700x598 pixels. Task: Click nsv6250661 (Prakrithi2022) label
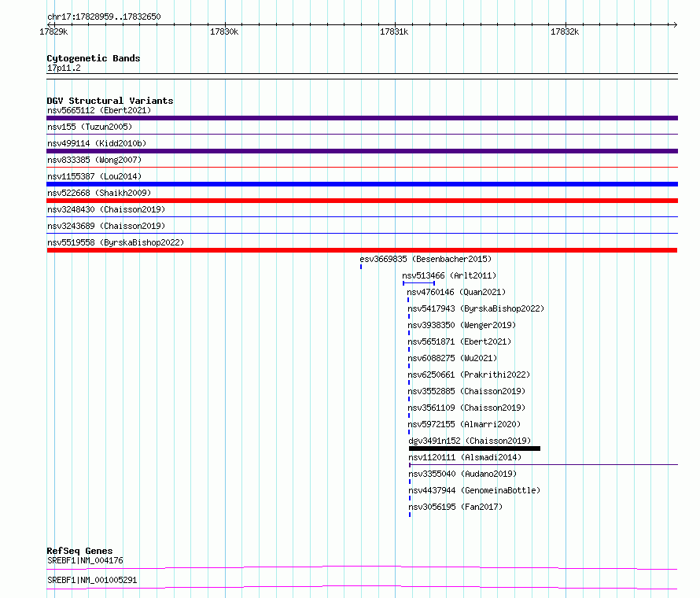coord(469,375)
